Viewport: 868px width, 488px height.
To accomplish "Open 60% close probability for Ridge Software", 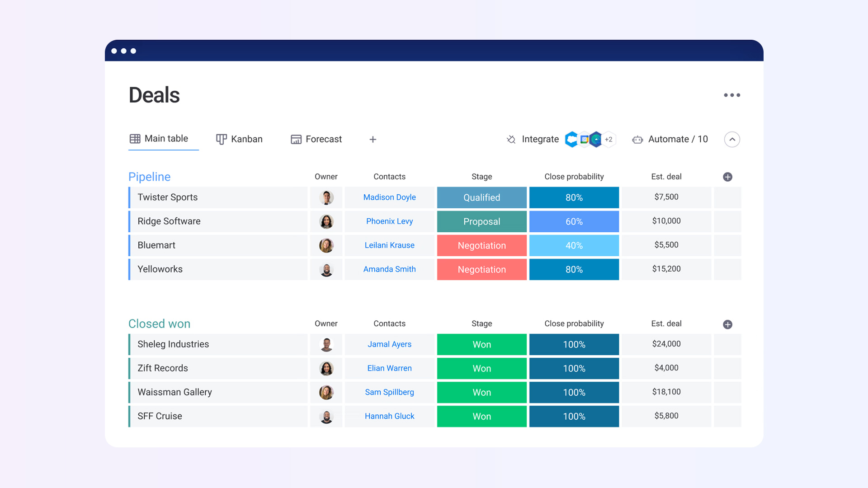I will [x=574, y=221].
